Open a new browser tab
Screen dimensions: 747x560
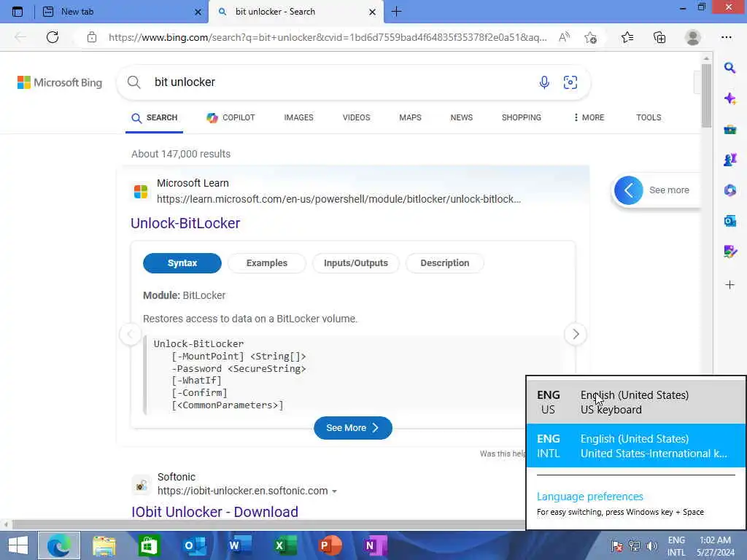point(396,12)
